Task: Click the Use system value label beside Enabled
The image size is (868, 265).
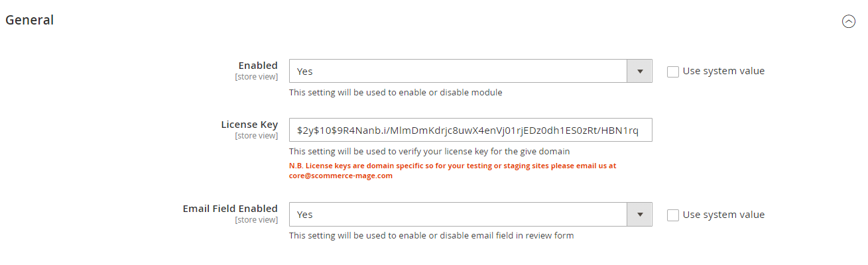Action: (723, 71)
